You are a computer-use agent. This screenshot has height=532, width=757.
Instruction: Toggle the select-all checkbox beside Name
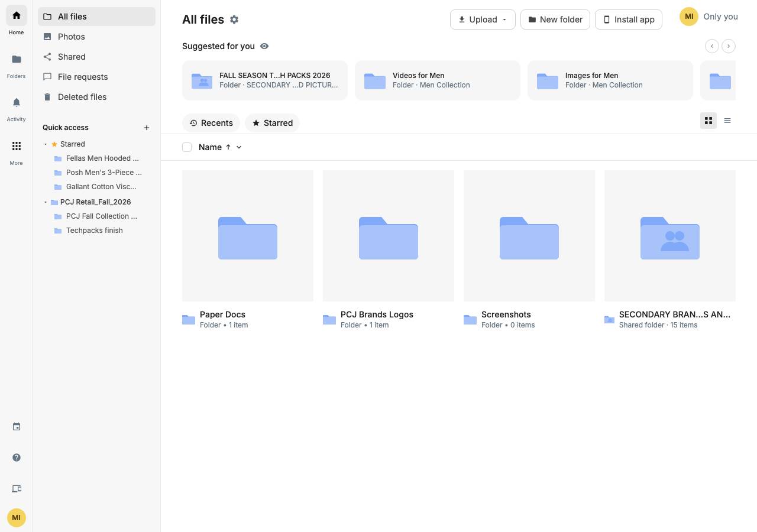pos(187,147)
